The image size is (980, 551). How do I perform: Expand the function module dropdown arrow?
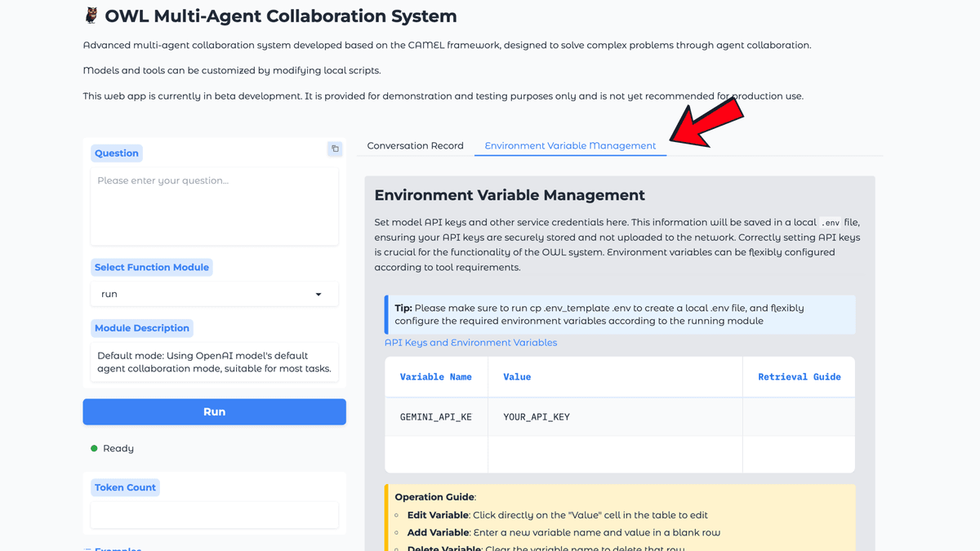(318, 295)
